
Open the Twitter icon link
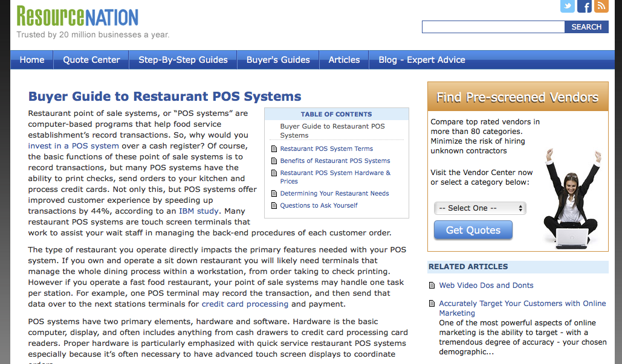pyautogui.click(x=567, y=6)
